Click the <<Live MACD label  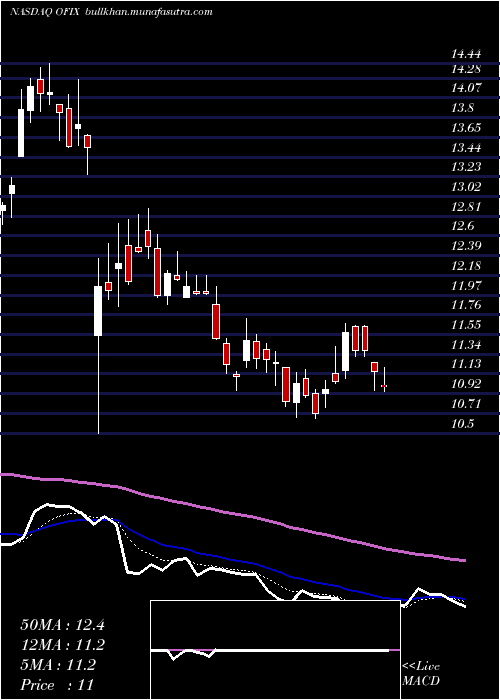(x=421, y=674)
